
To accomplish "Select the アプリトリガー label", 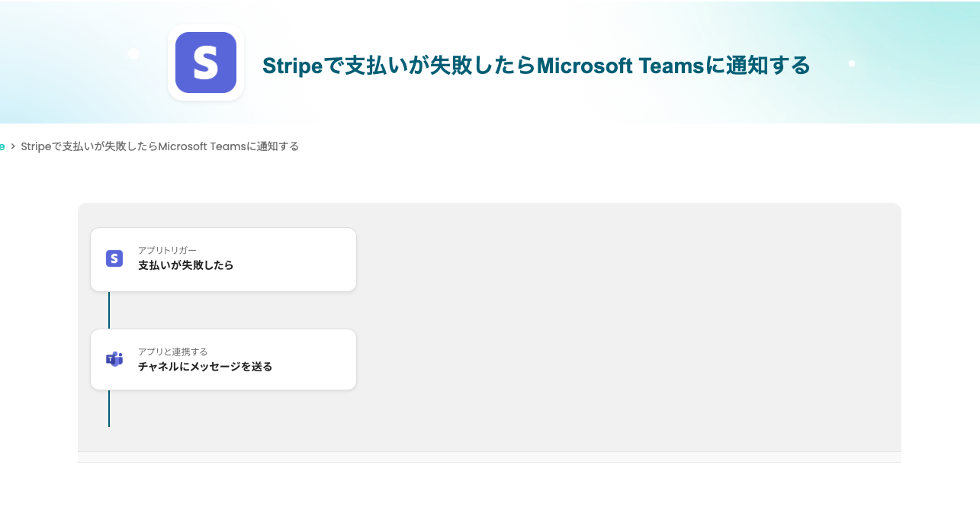I will 167,250.
